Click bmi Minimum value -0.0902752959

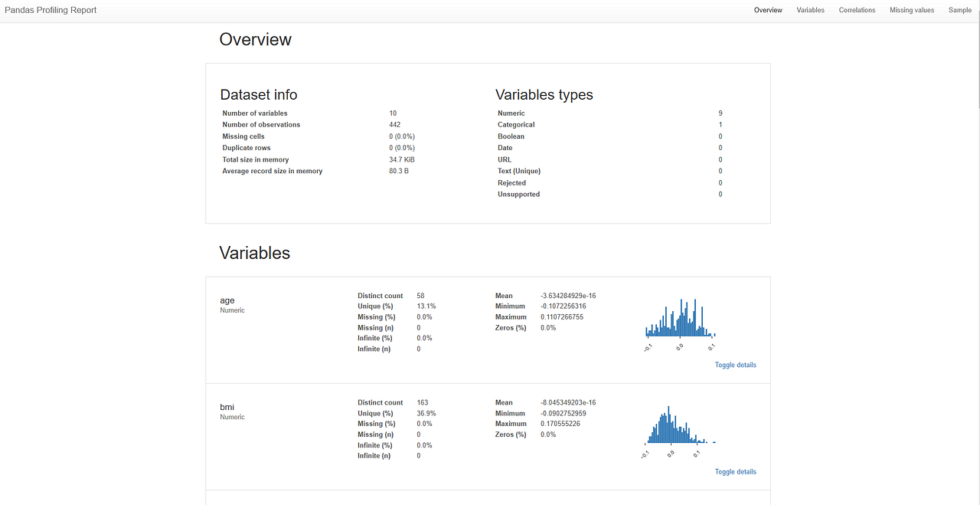point(563,413)
